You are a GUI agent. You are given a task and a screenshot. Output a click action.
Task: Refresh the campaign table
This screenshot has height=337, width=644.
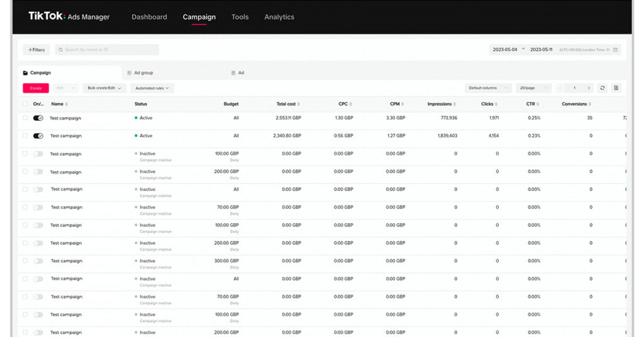pos(602,88)
